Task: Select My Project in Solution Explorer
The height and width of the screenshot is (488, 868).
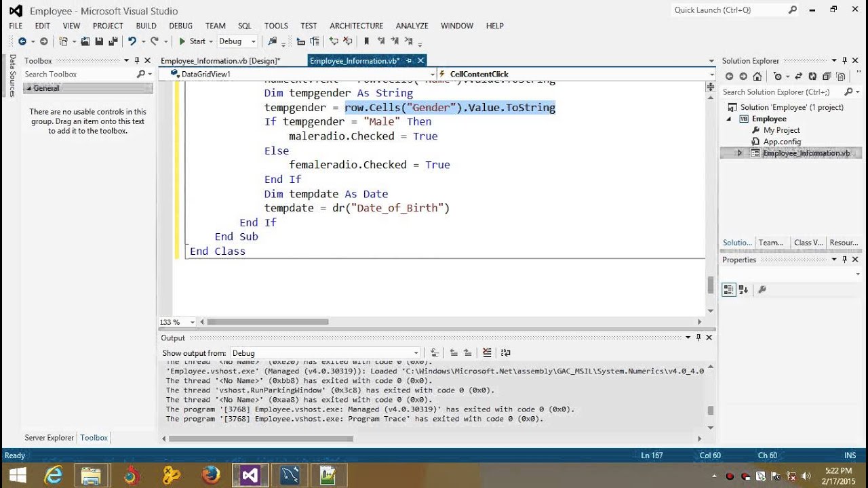Action: coord(781,130)
